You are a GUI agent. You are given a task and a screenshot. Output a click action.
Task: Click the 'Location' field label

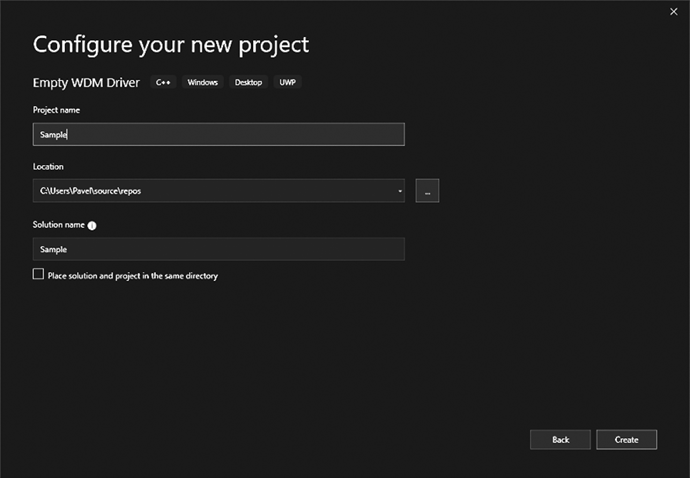48,167
